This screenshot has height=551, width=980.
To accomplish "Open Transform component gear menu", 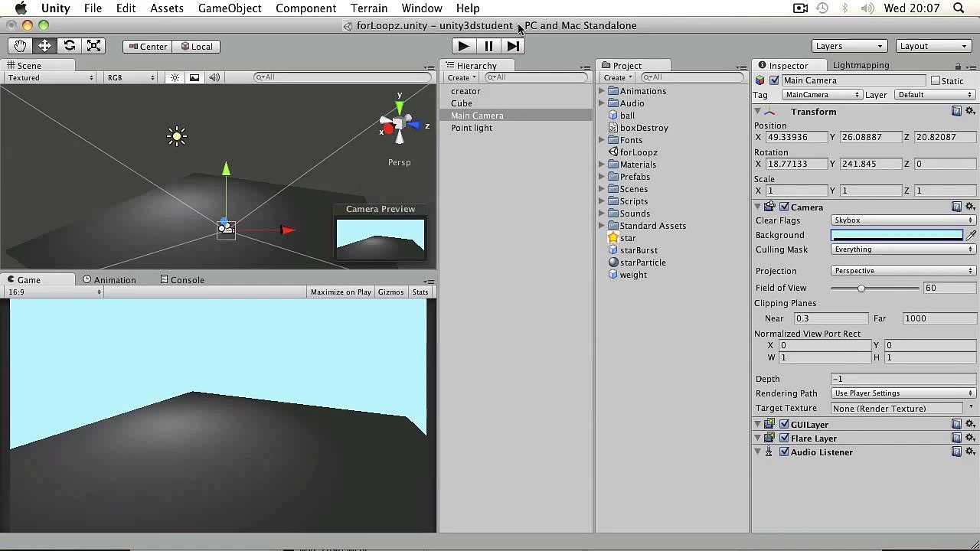I will (x=970, y=112).
